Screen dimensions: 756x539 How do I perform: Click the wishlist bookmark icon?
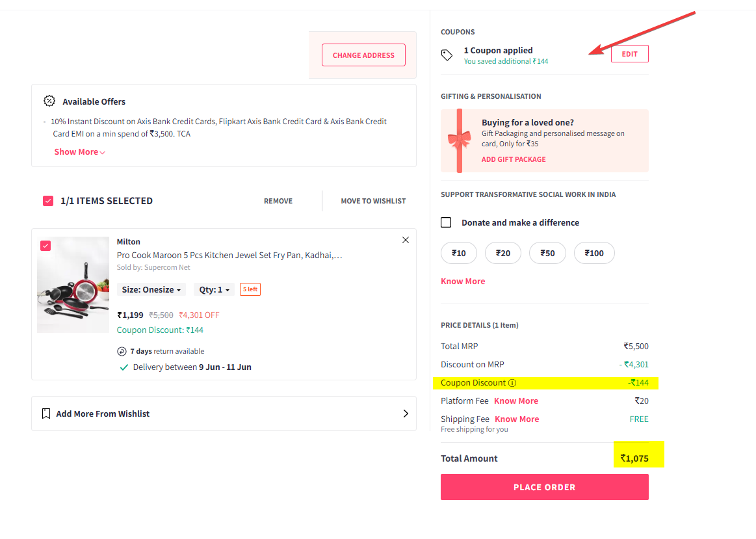tap(46, 414)
